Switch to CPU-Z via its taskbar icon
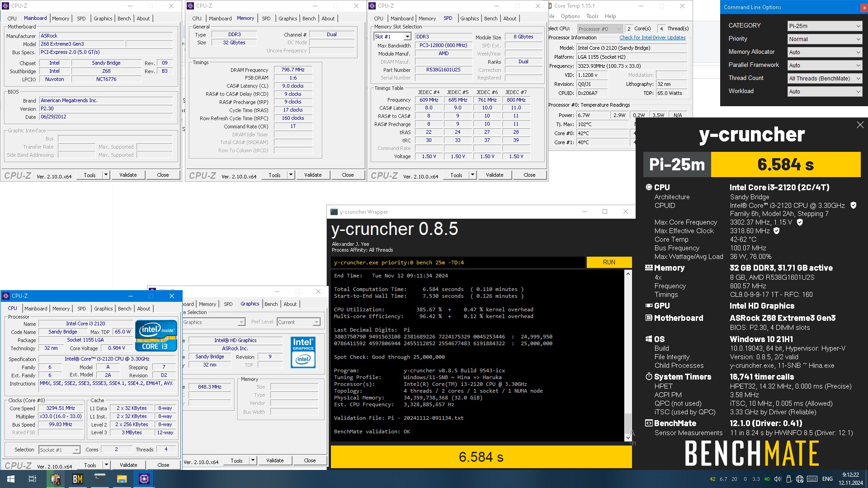868x488 pixels. click(144, 479)
